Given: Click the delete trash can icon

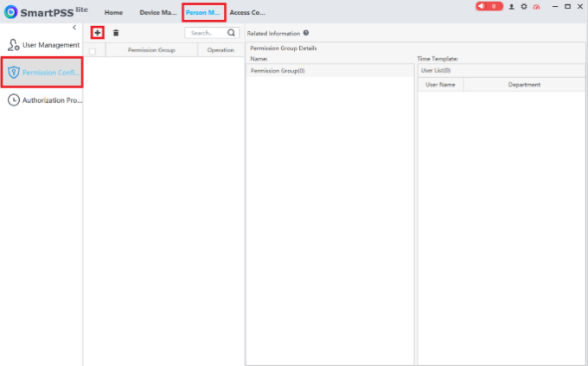Looking at the screenshot, I should click(116, 33).
